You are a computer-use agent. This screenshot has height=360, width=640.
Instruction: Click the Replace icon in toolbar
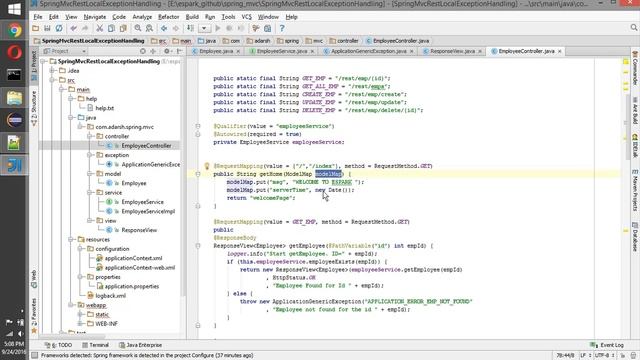149,28
